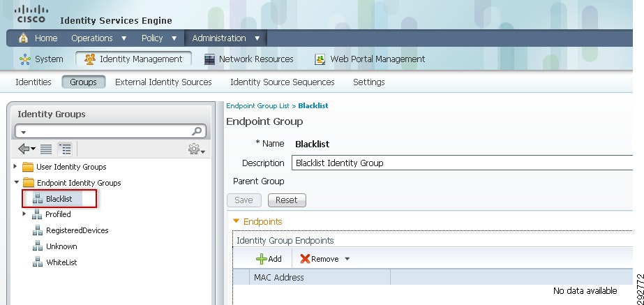Viewport: 644px width, 305px height.
Task: Open the search filter dropdown arrow
Action: pos(24,133)
